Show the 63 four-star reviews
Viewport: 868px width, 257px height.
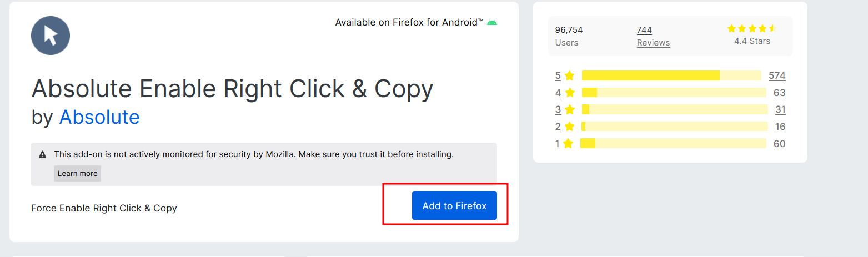pos(779,93)
